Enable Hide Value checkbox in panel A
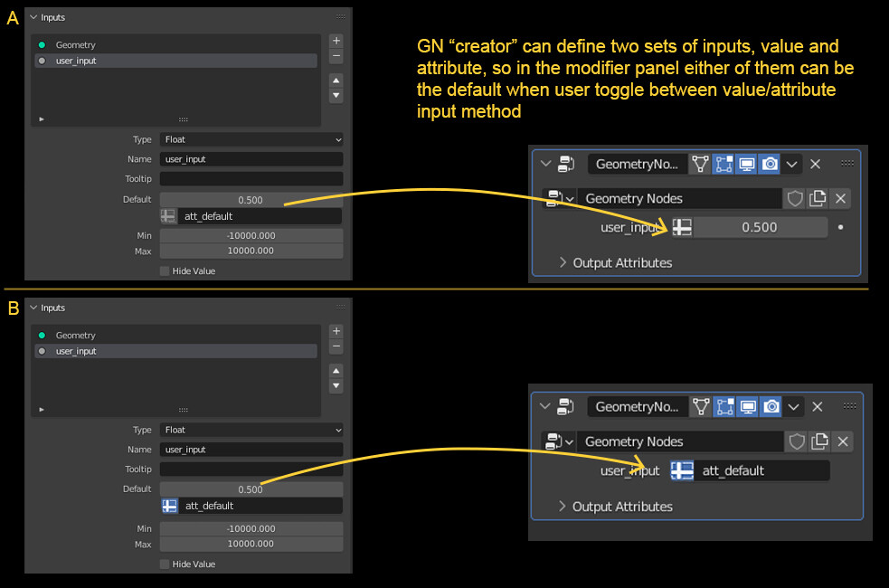889x588 pixels. pyautogui.click(x=165, y=271)
